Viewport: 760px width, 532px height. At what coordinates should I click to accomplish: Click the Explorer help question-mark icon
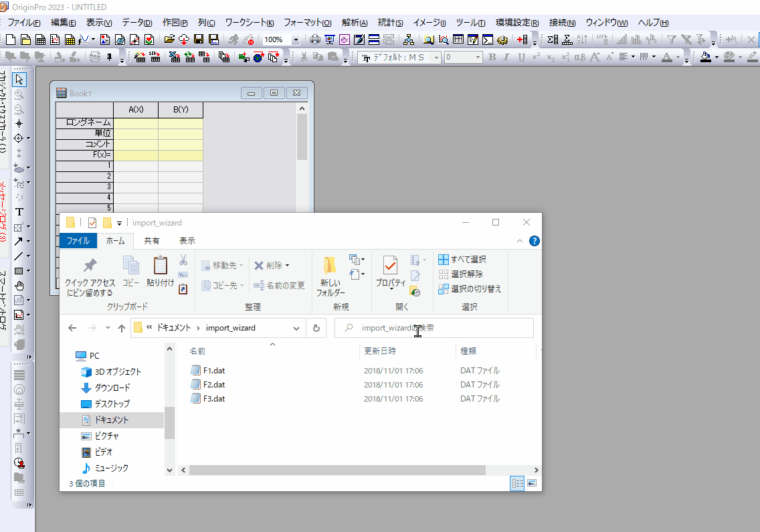click(x=534, y=241)
